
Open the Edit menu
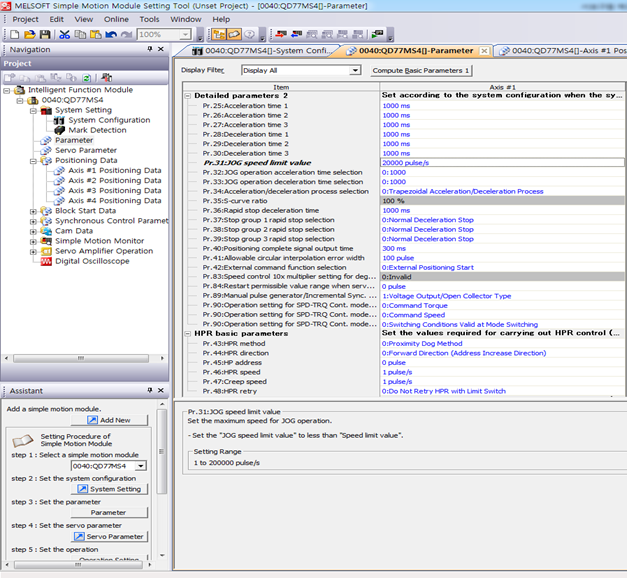(x=56, y=19)
